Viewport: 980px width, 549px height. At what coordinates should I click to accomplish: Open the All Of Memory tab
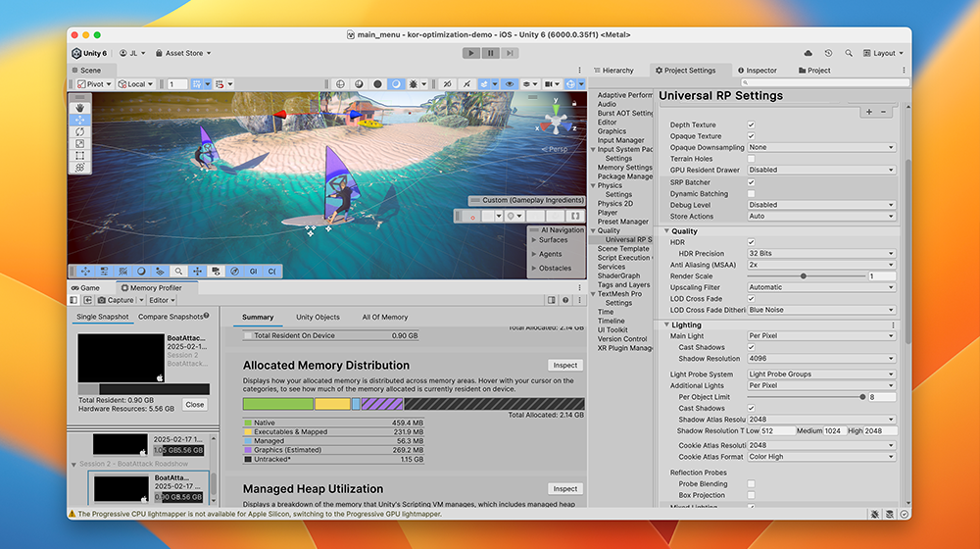coord(385,317)
